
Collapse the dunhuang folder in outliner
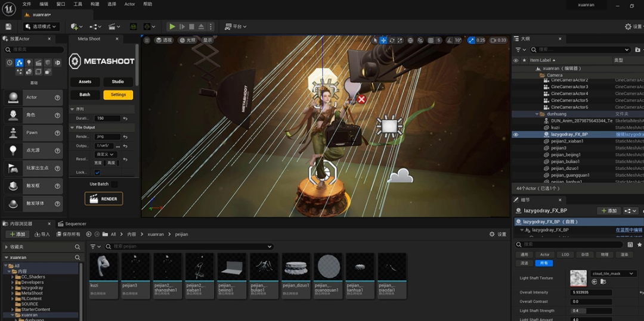[x=537, y=114]
